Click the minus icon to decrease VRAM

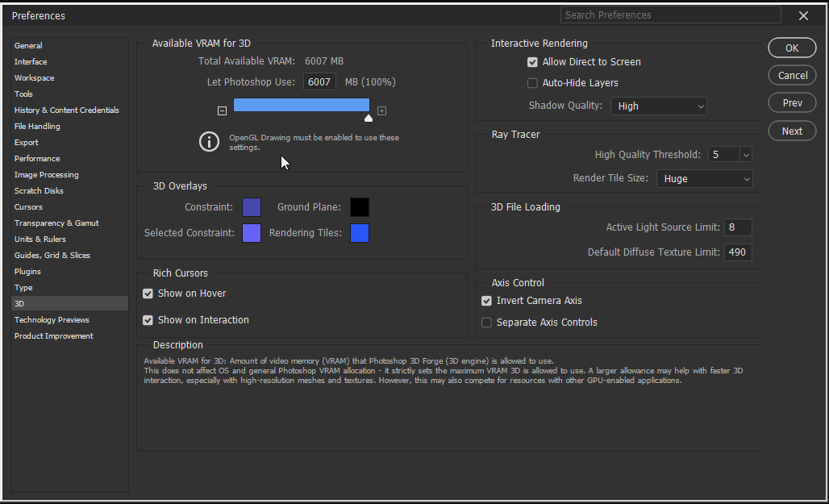tap(222, 110)
